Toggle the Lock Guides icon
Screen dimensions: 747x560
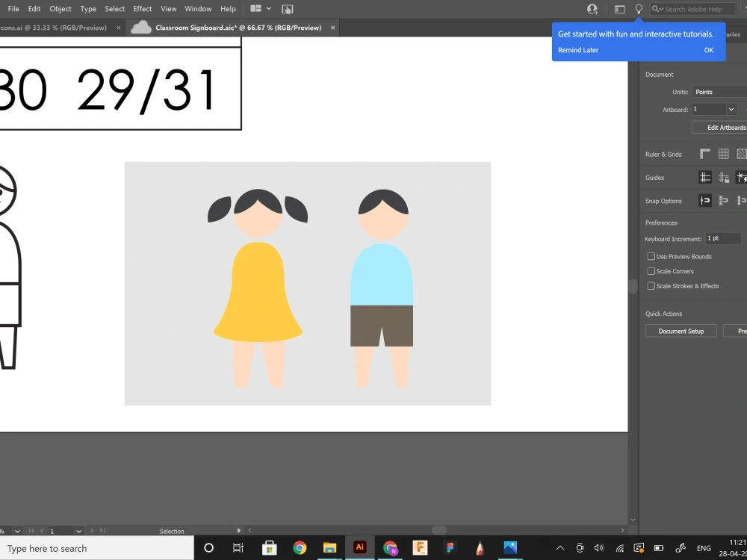[723, 178]
